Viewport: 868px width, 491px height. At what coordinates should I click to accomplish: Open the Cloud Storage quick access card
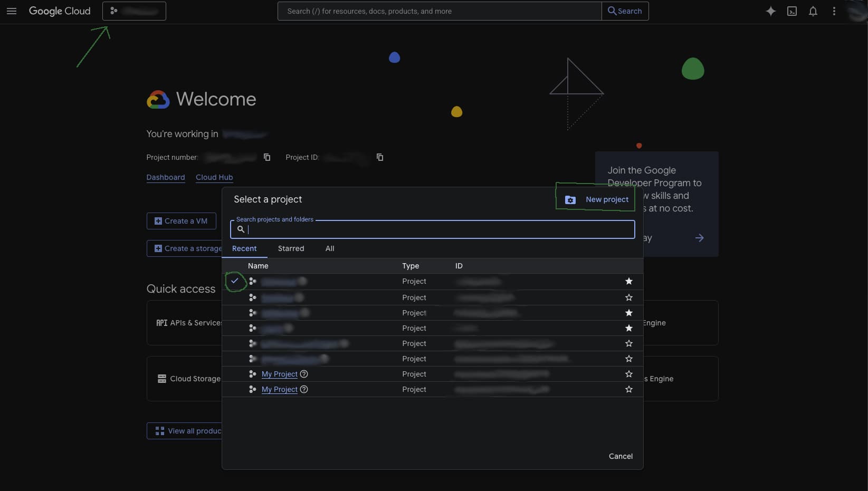point(185,379)
